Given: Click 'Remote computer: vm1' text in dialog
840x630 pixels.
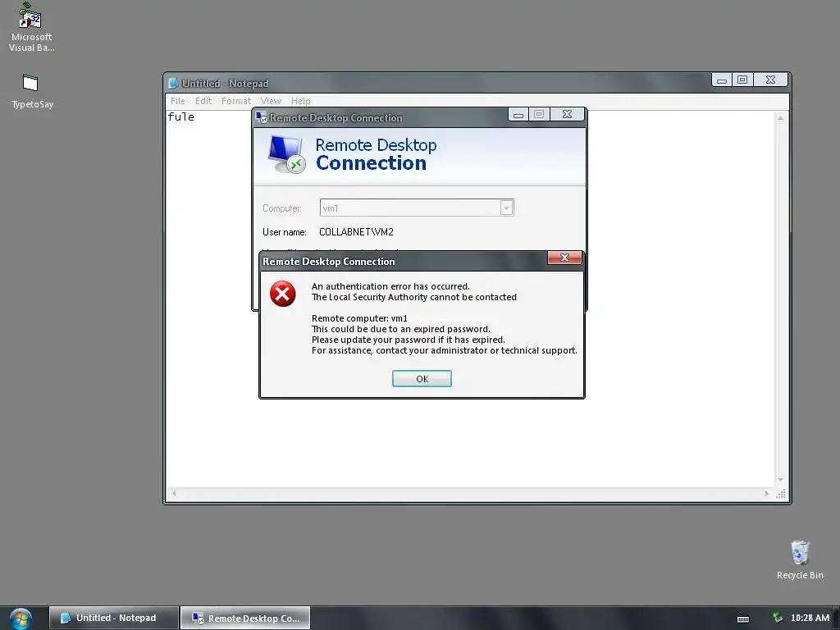Looking at the screenshot, I should pyautogui.click(x=359, y=318).
